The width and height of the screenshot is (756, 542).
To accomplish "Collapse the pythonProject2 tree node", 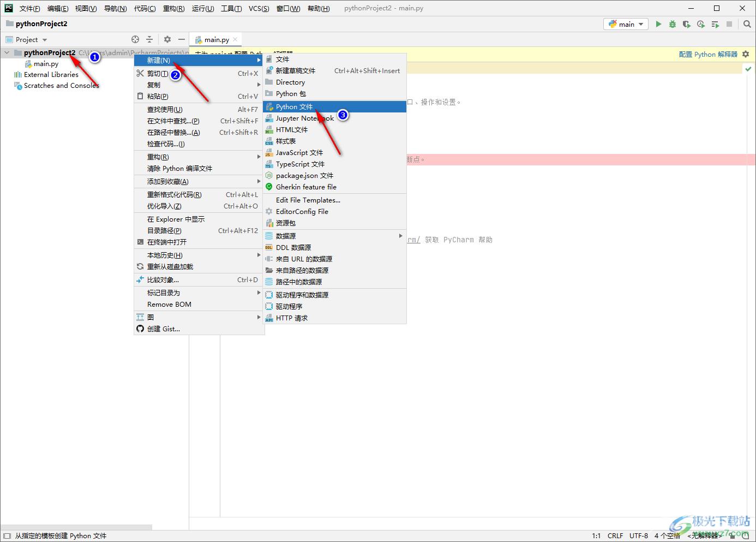I will (7, 53).
